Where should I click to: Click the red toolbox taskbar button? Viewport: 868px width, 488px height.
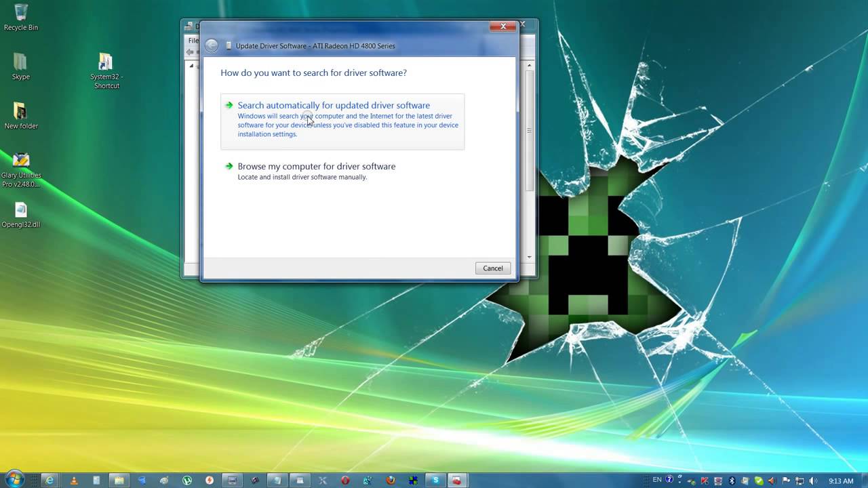click(x=458, y=481)
